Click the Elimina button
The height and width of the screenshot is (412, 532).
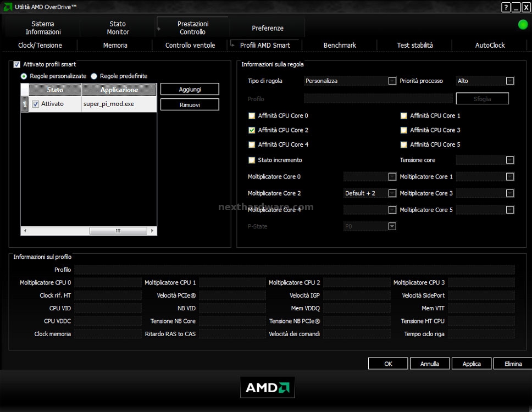pos(513,364)
